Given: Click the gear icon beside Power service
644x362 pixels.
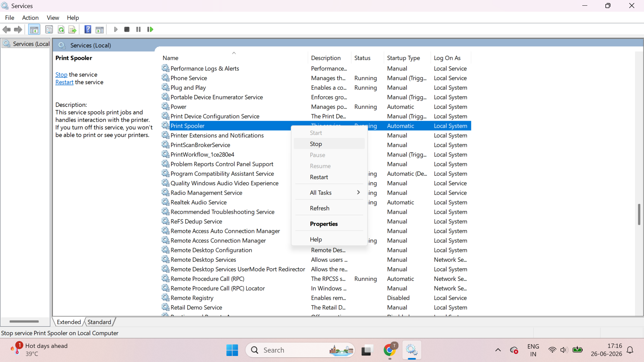Looking at the screenshot, I should 165,107.
